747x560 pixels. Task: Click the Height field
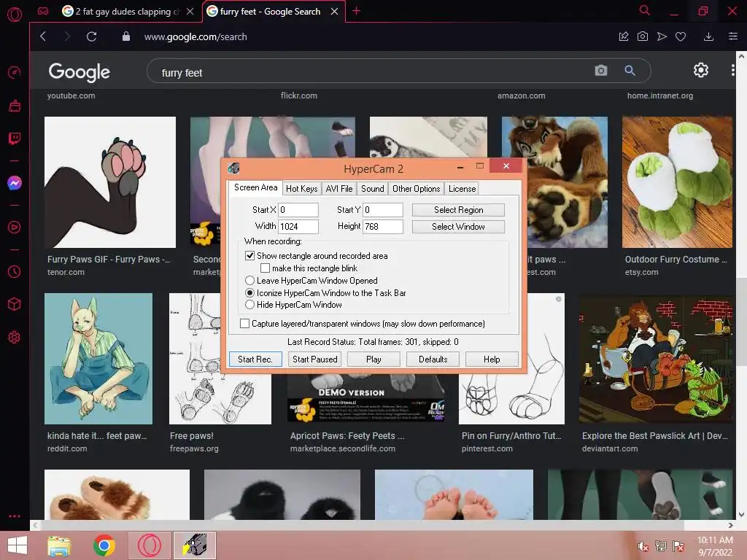pyautogui.click(x=383, y=227)
